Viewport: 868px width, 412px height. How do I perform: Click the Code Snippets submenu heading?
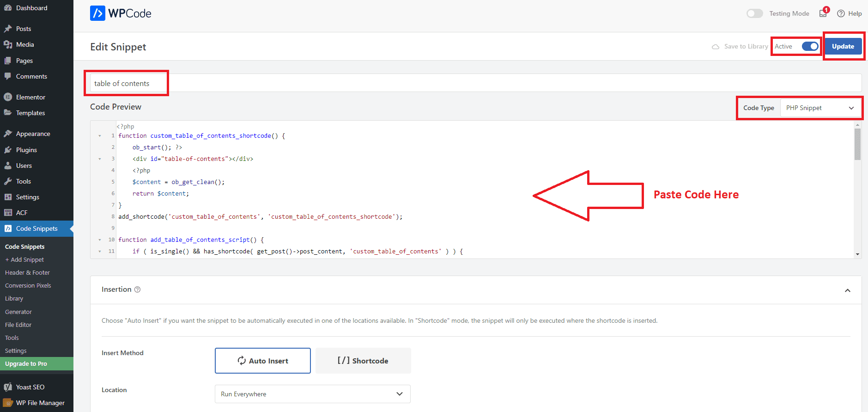click(25, 247)
